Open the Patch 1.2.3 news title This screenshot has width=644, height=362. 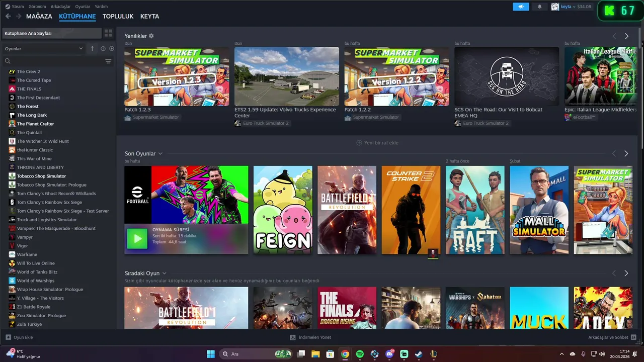pos(137,110)
